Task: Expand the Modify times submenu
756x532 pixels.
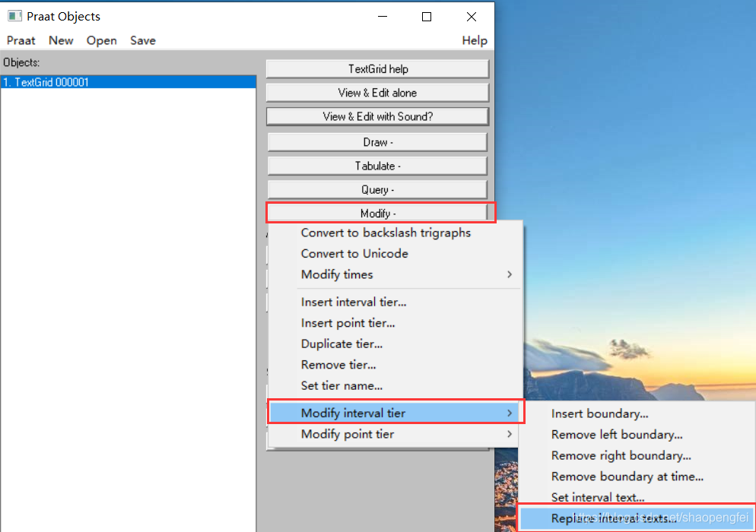Action: [x=395, y=274]
